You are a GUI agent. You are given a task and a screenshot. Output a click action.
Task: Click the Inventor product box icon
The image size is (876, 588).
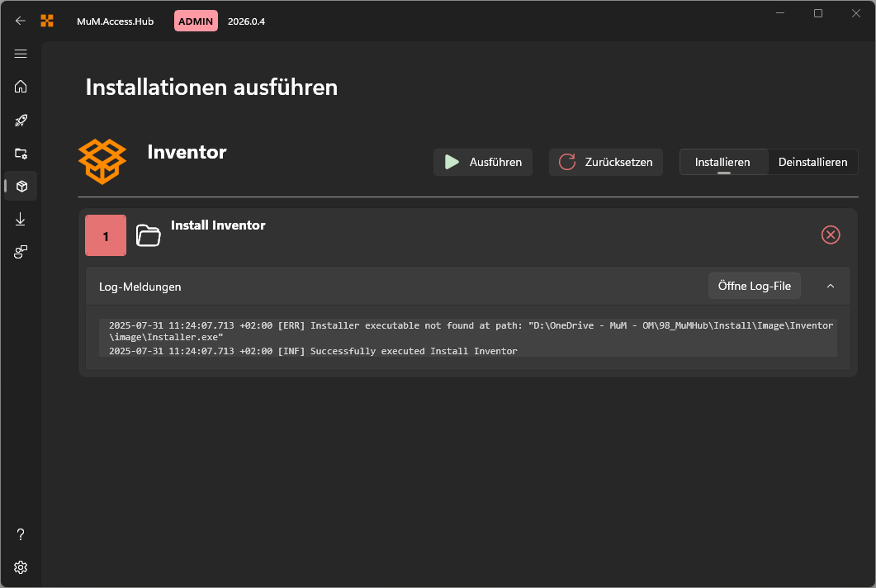tap(102, 162)
